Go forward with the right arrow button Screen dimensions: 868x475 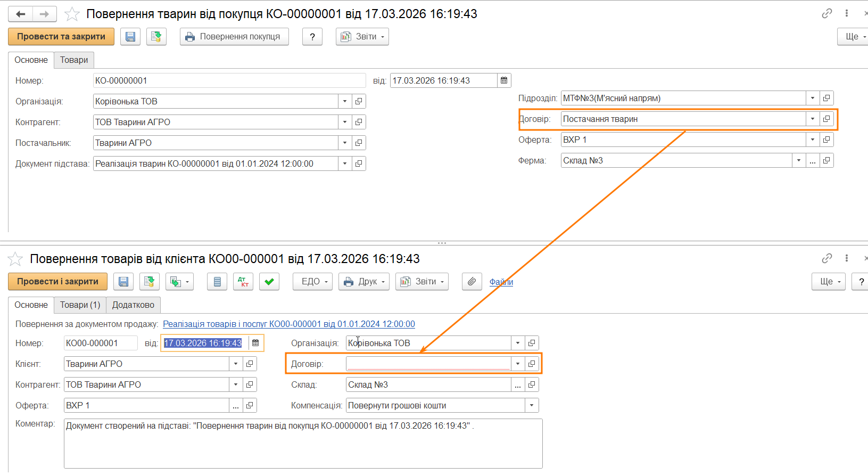coord(45,14)
